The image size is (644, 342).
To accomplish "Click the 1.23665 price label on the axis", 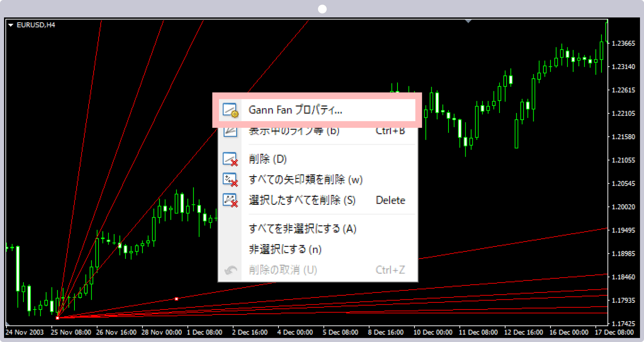I will tap(624, 43).
